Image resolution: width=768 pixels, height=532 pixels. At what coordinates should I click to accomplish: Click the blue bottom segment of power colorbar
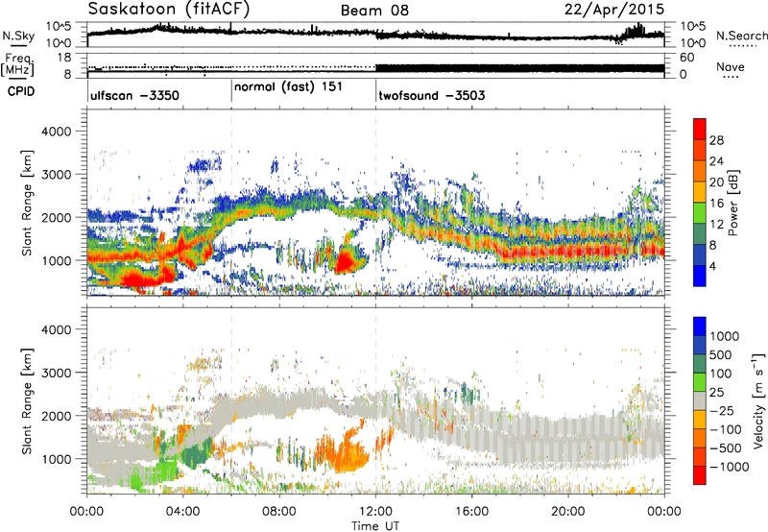coord(700,277)
